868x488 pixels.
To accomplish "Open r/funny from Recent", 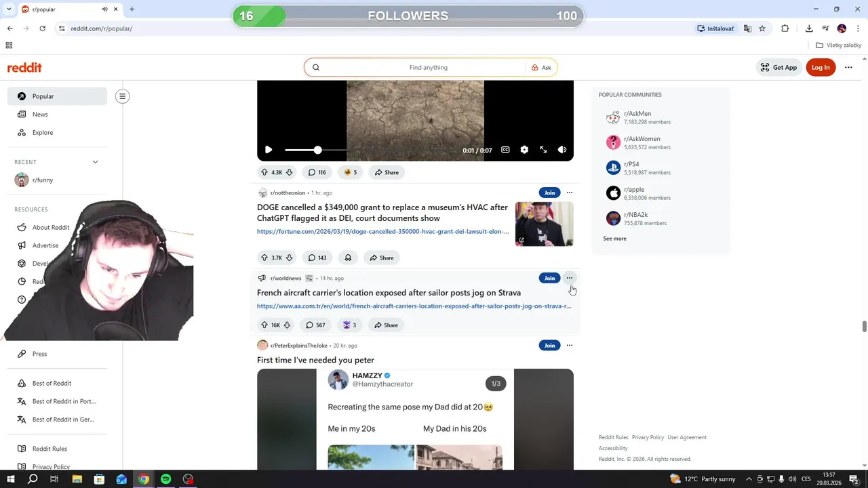I will pos(57,180).
